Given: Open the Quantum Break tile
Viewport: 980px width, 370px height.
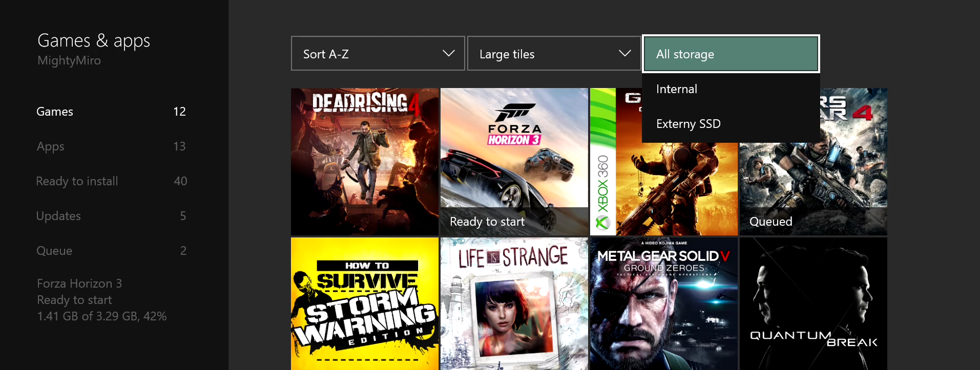Looking at the screenshot, I should [814, 304].
